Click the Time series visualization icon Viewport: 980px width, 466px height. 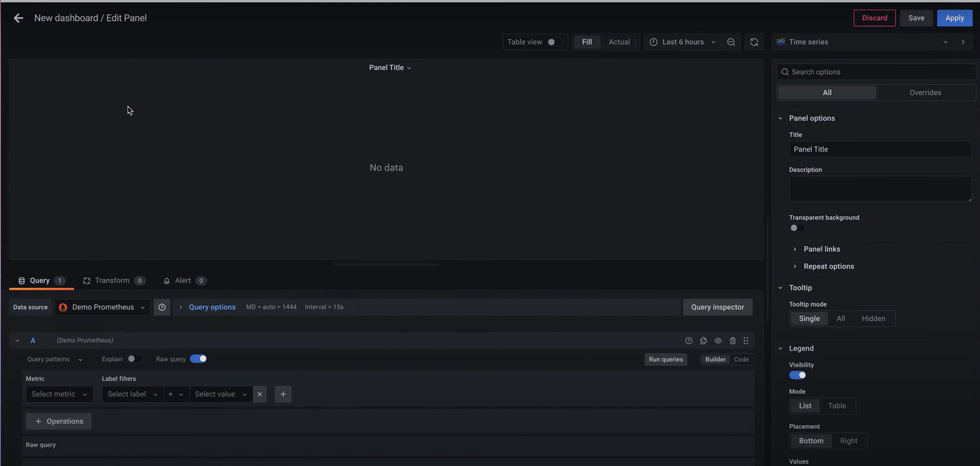[781, 42]
